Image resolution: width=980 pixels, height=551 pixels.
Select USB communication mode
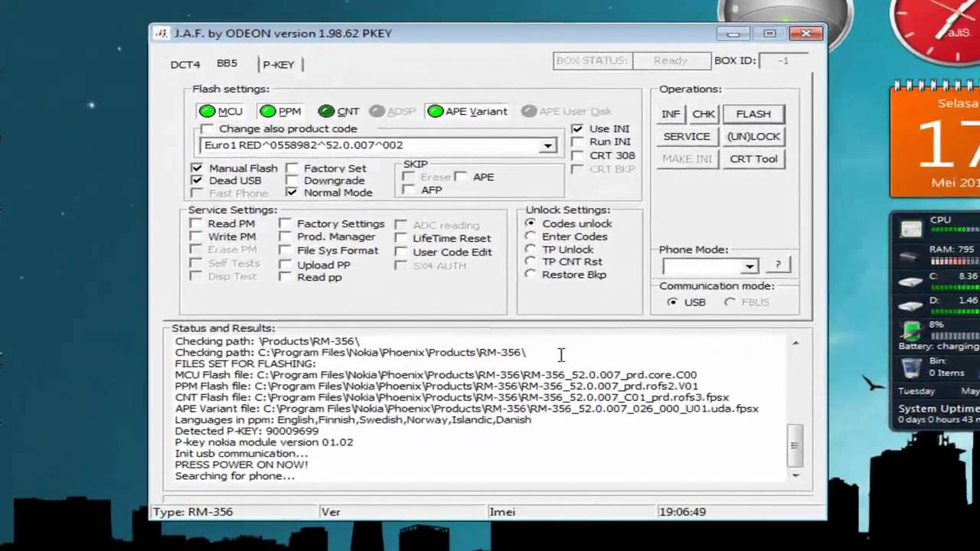[672, 302]
